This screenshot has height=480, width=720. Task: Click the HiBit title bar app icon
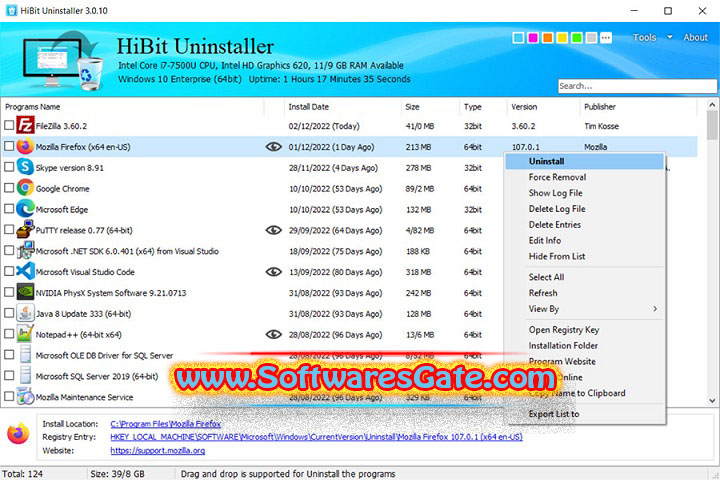(11, 11)
